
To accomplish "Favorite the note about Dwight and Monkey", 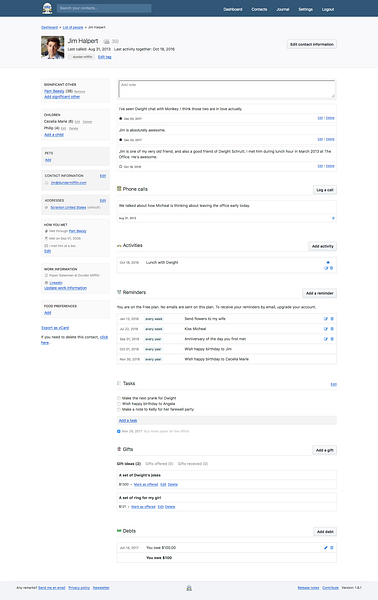I will (x=121, y=118).
